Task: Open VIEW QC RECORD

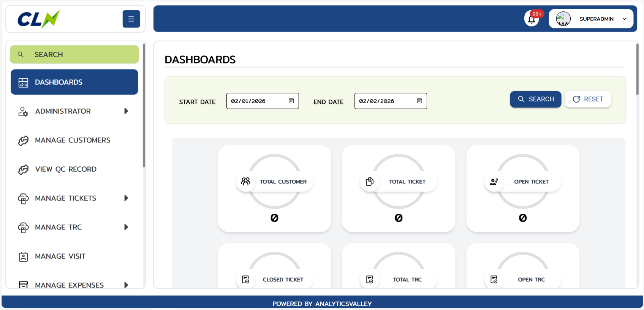Action: tap(74, 169)
